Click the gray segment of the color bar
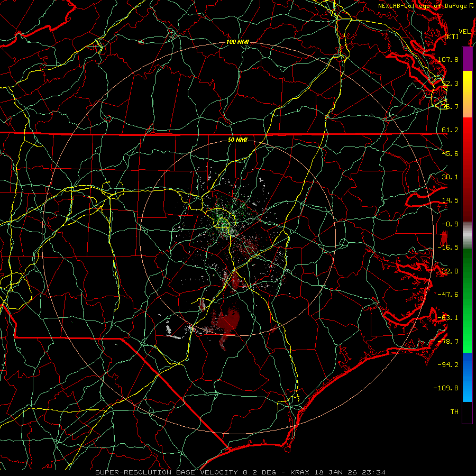 (467, 235)
